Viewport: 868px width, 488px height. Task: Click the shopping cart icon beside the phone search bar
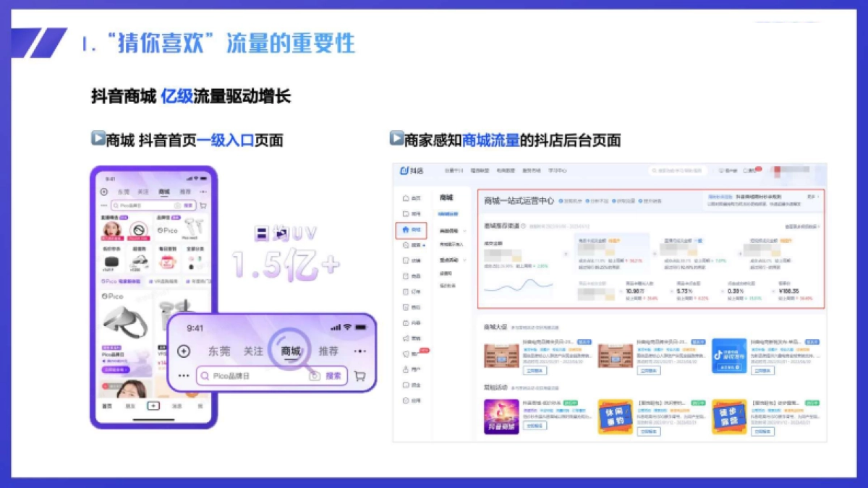click(x=359, y=377)
